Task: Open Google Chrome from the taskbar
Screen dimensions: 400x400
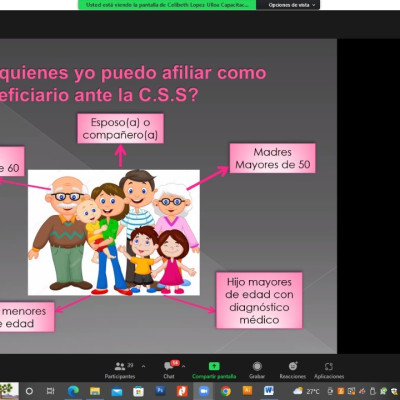Action: click(x=226, y=391)
